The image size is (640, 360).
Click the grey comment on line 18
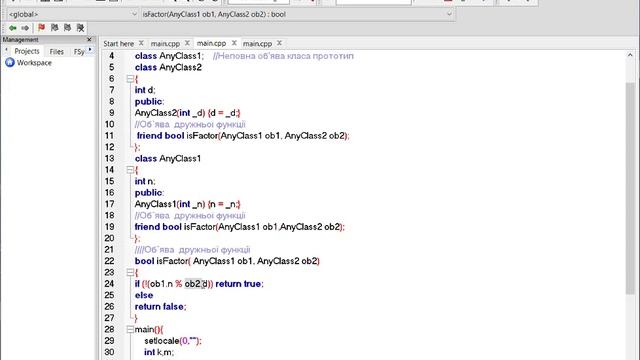point(190,216)
